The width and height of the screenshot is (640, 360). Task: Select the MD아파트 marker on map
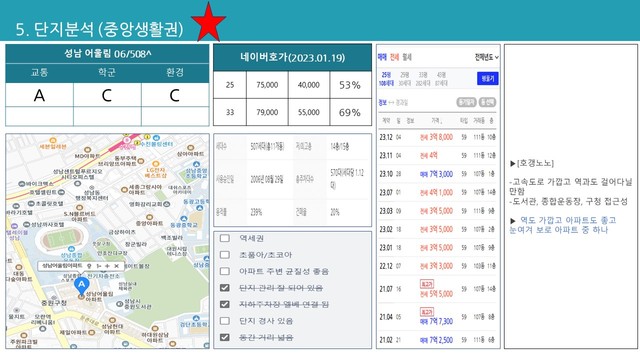[x=87, y=150]
